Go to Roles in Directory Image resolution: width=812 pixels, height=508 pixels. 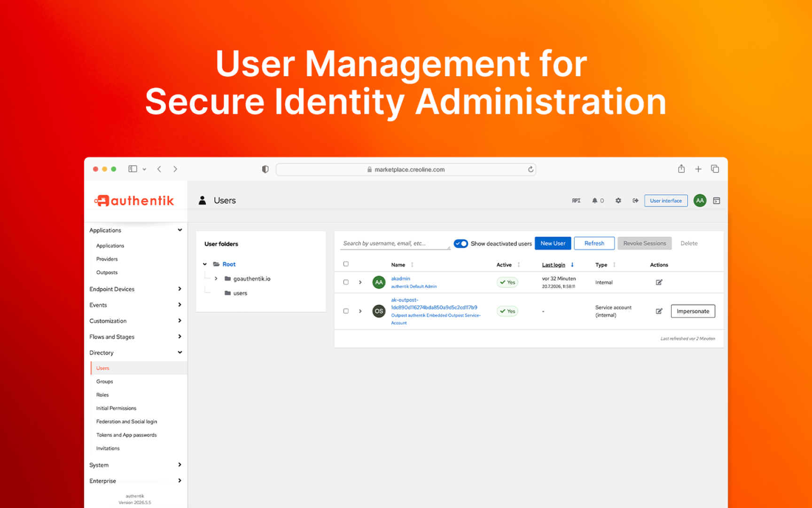102,395
